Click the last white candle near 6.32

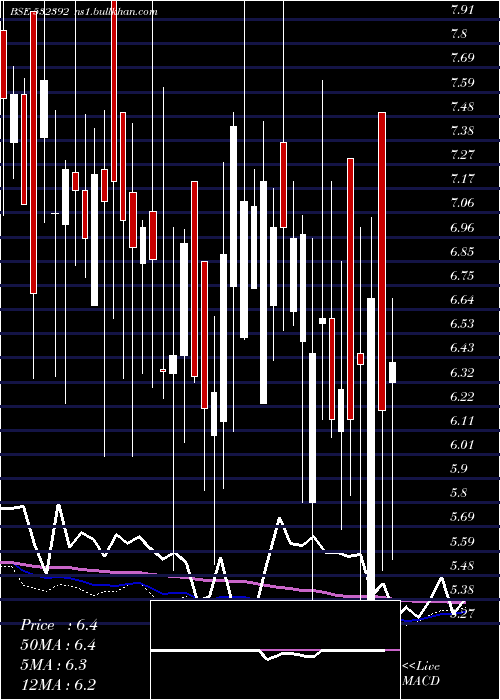(392, 372)
